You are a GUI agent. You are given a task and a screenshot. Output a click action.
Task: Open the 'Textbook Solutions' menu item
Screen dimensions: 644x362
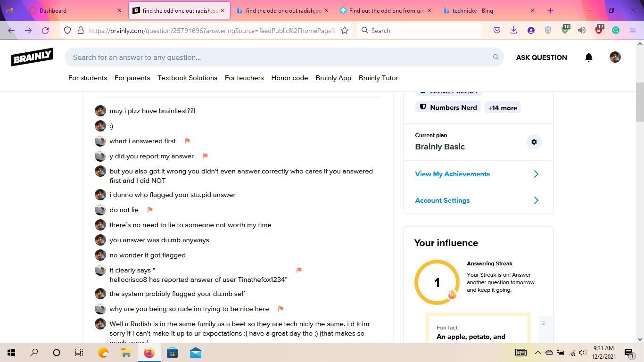click(188, 78)
